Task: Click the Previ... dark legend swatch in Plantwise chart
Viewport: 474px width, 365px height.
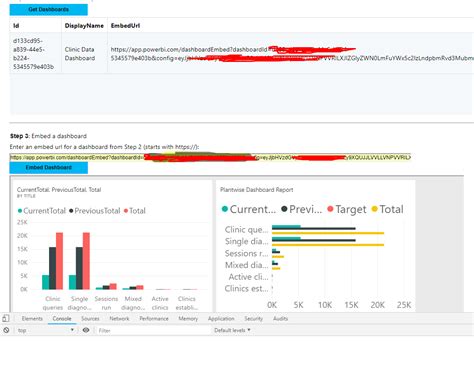Action: (284, 209)
